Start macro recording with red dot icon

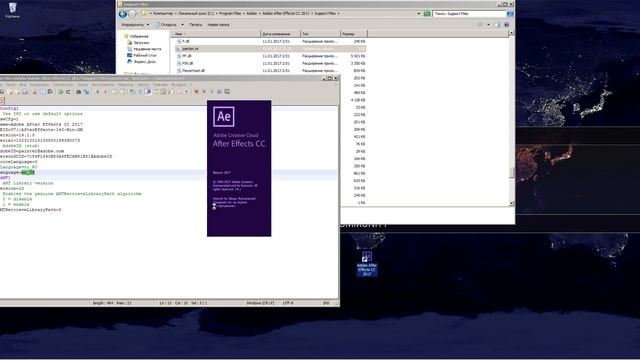pos(196,92)
